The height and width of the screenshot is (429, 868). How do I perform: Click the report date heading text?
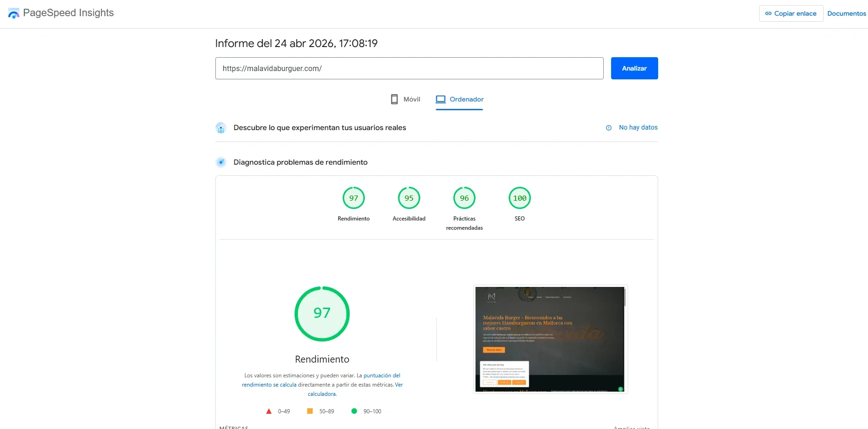(x=296, y=43)
